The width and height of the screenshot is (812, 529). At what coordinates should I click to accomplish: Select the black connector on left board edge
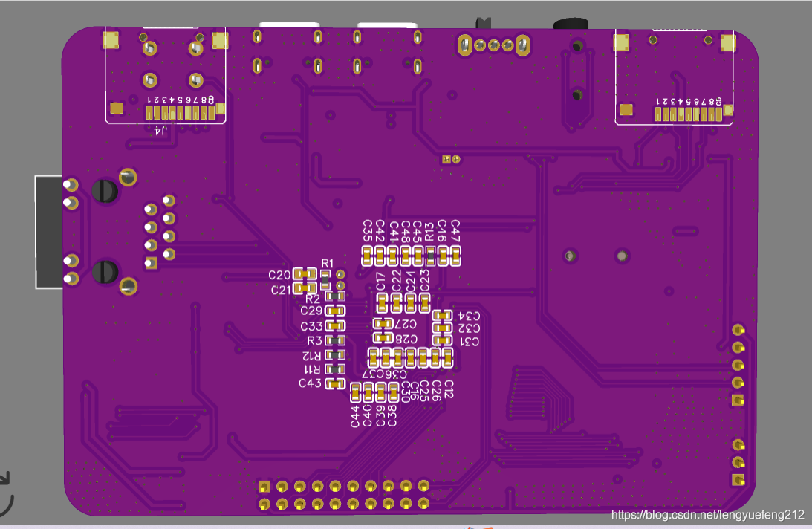pyautogui.click(x=49, y=232)
